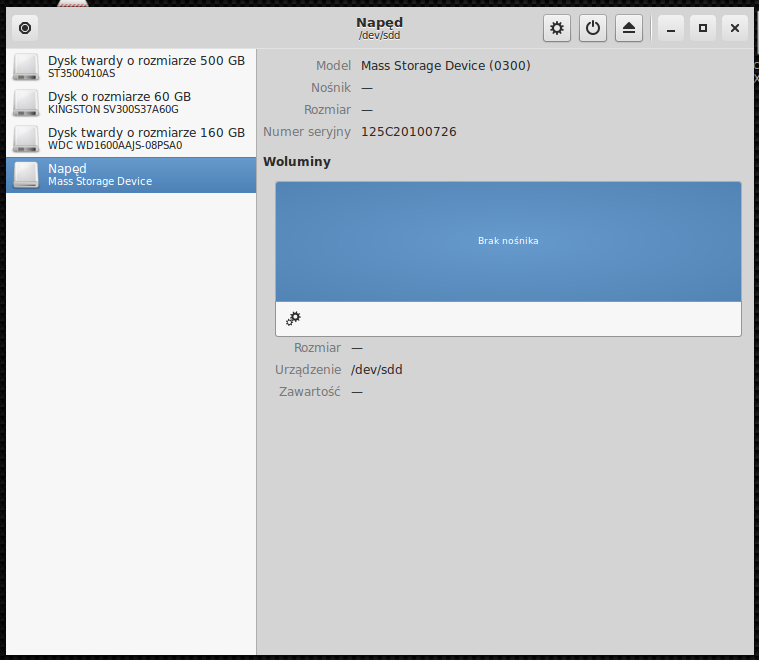Close the Disks window
The image size is (759, 660).
pos(735,28)
